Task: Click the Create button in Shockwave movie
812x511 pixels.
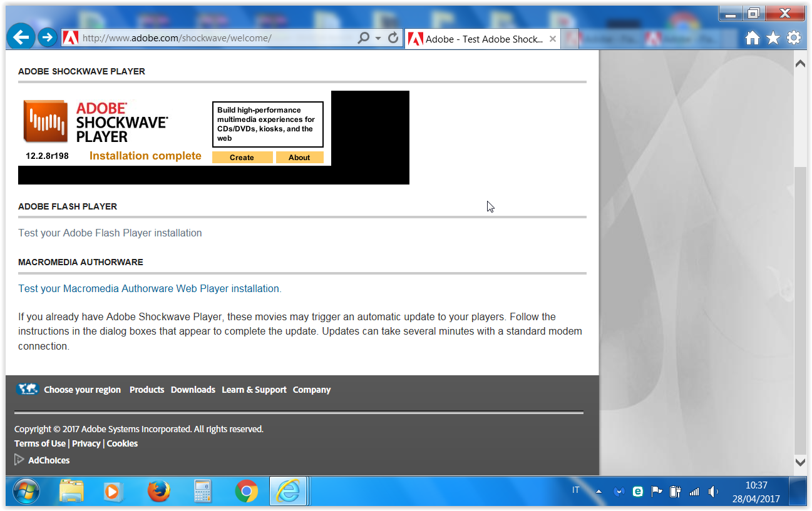Action: click(242, 158)
